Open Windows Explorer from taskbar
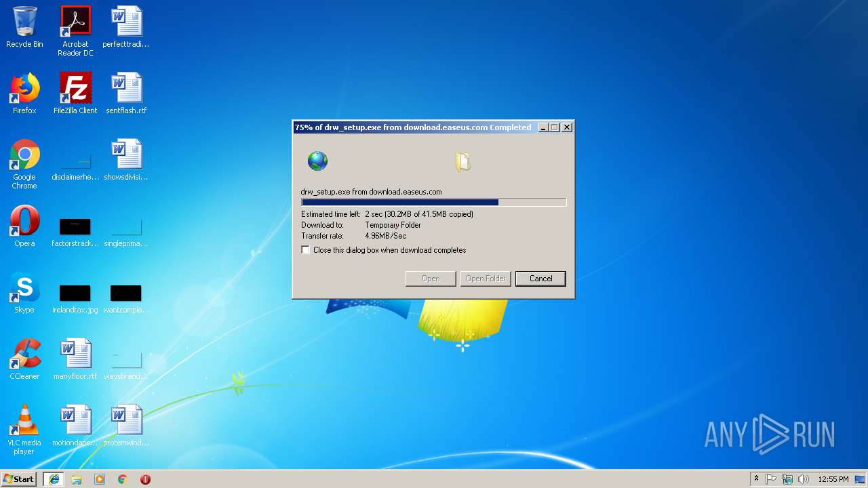The height and width of the screenshot is (488, 868). [x=77, y=479]
